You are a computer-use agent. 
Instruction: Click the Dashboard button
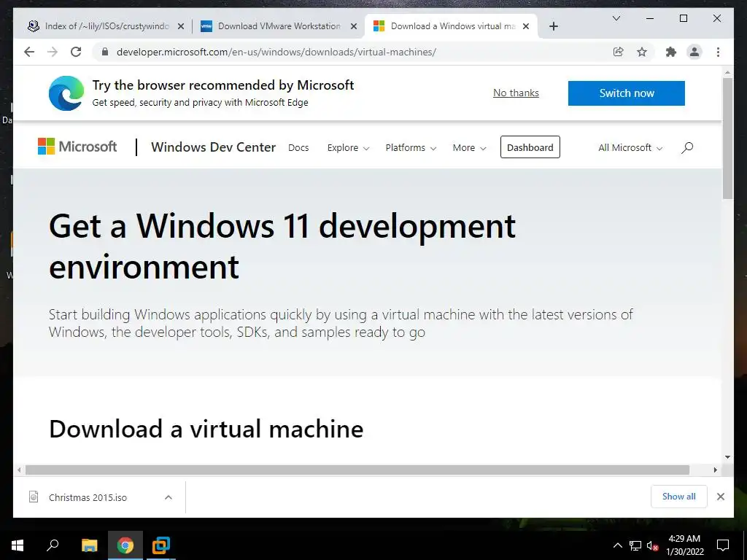tap(530, 147)
